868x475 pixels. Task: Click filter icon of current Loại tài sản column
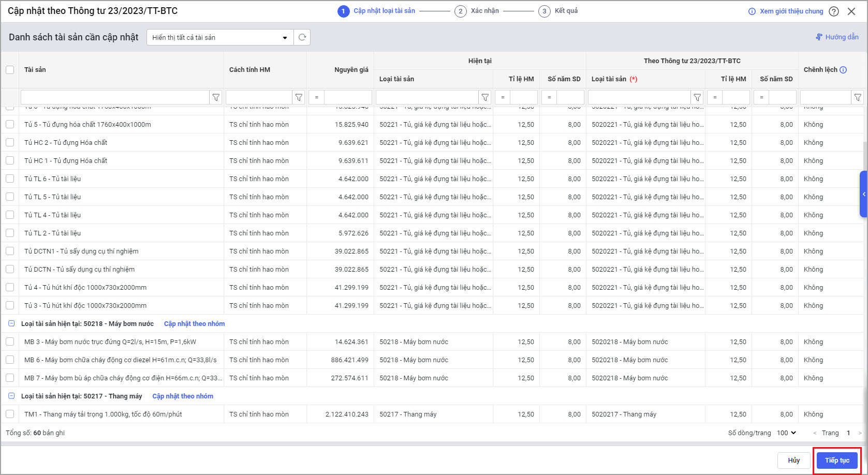[485, 97]
